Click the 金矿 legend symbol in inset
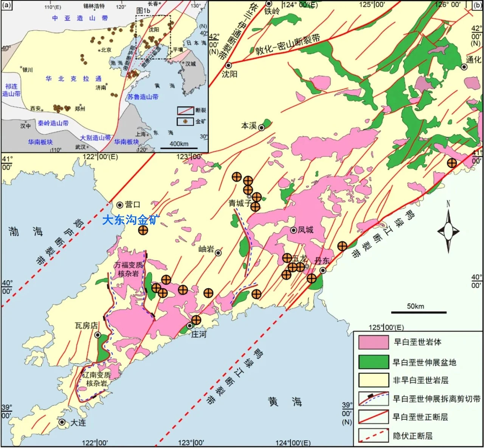Image resolution: width=484 pixels, height=448 pixels. [185, 122]
